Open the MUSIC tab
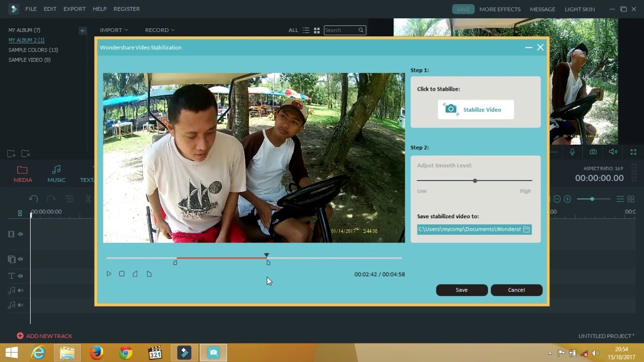 [x=56, y=174]
